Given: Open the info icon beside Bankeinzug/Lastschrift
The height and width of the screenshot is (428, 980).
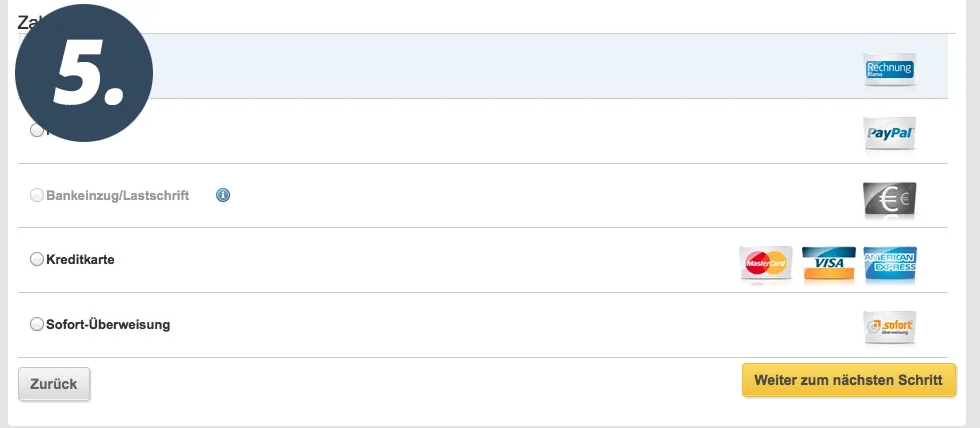Looking at the screenshot, I should tap(223, 195).
